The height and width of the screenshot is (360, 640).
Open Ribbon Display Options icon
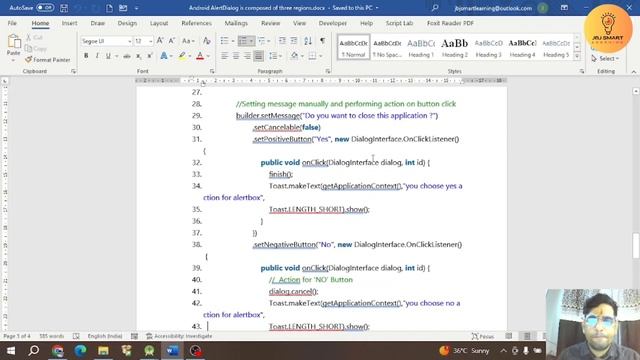(x=564, y=8)
